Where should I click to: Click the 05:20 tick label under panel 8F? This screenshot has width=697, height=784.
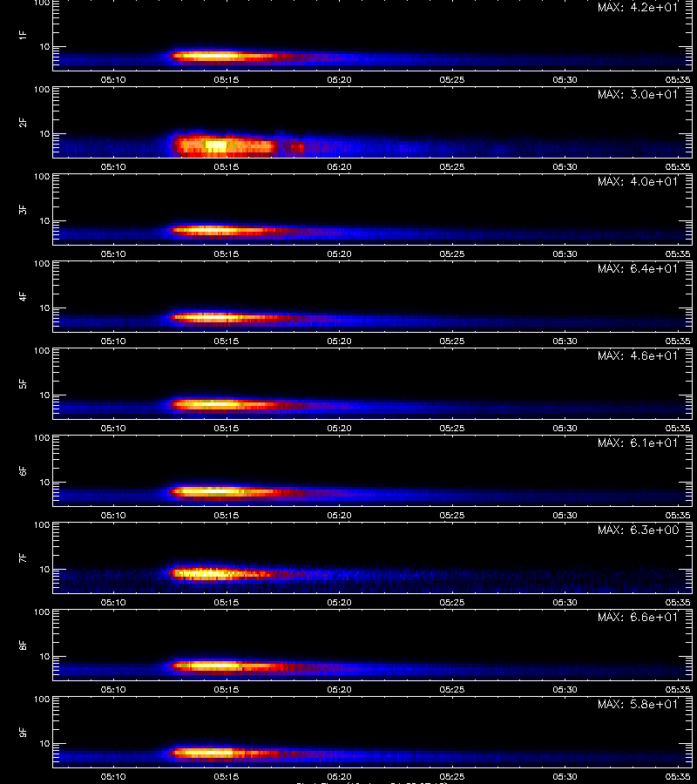(x=340, y=690)
